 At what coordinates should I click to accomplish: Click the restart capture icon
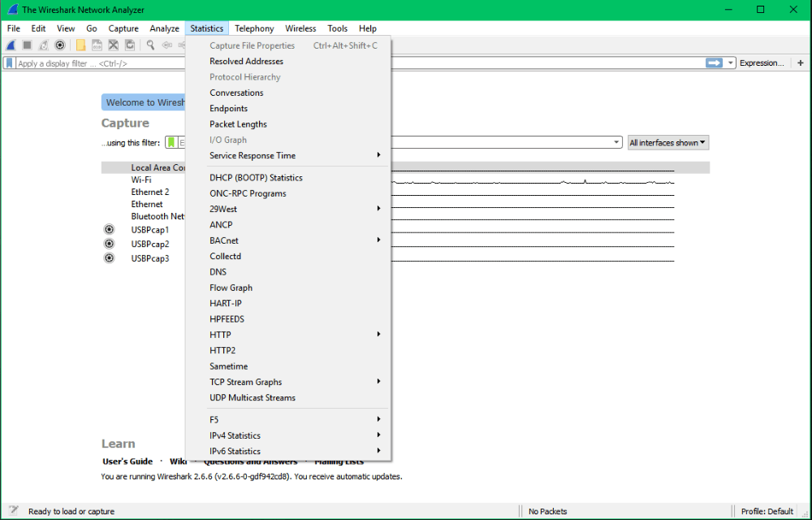(x=44, y=45)
